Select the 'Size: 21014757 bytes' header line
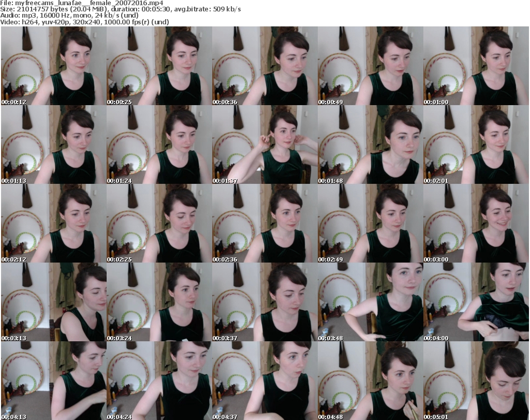530x420 pixels. pos(120,9)
